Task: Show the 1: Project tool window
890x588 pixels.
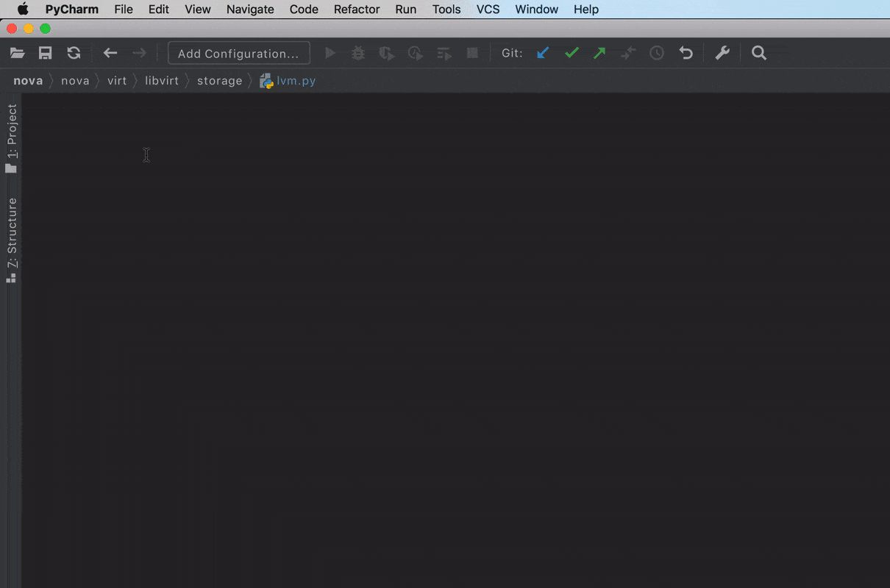Action: point(11,138)
